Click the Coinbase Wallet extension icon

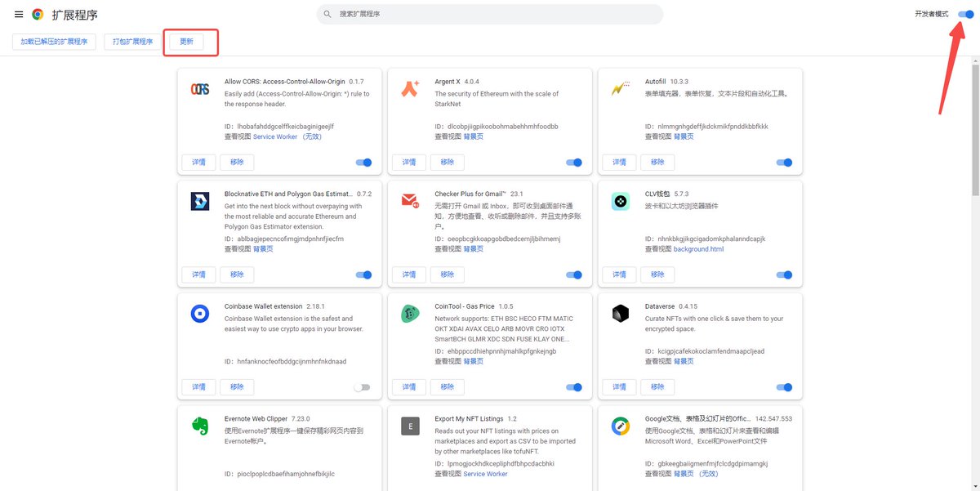point(200,313)
